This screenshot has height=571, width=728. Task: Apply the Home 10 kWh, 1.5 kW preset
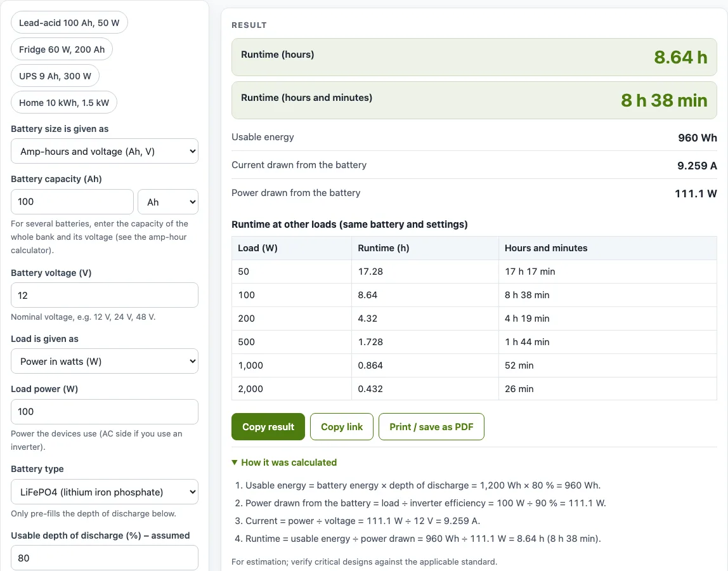(64, 103)
